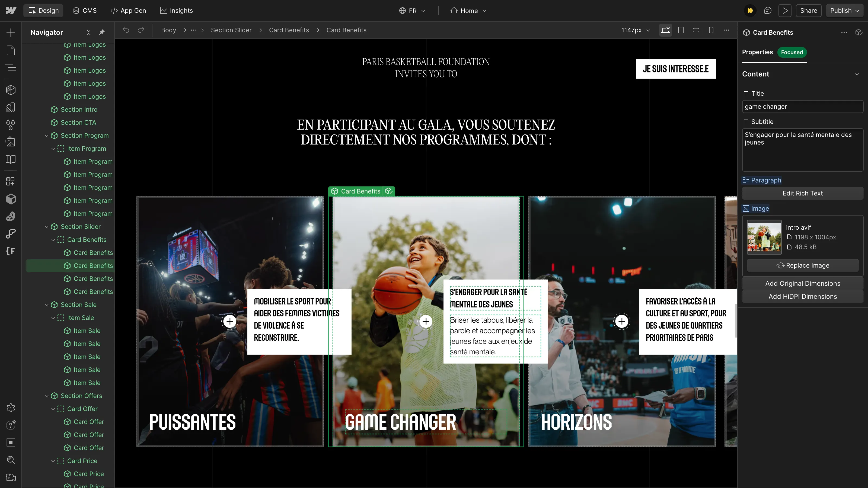Open the search tool in the left toolbar
This screenshot has height=488, width=868.
tap(11, 460)
